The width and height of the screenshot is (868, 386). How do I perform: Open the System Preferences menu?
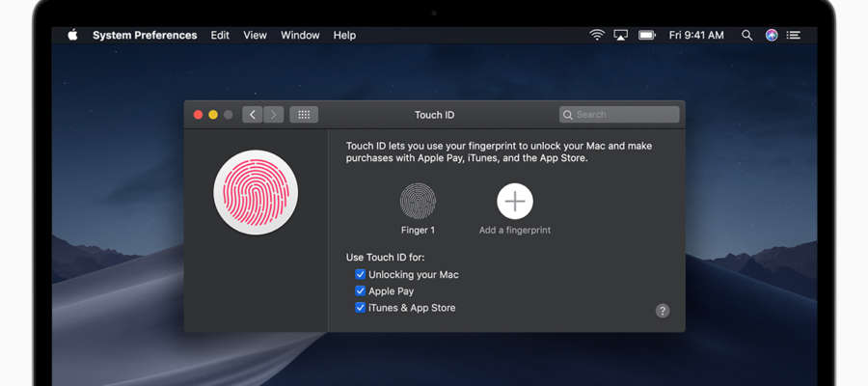145,35
